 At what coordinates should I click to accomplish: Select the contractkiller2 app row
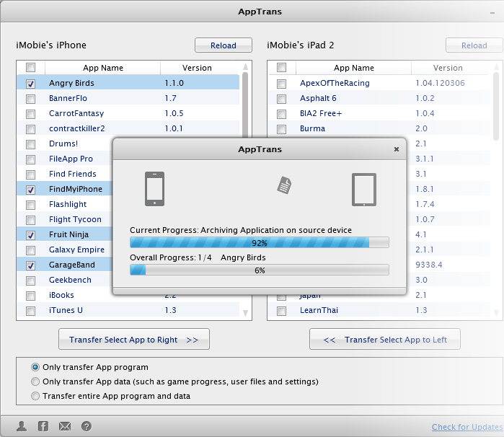point(128,128)
